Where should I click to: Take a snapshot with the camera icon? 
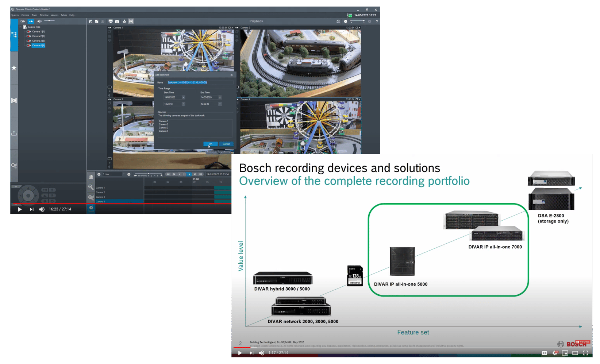(x=117, y=21)
